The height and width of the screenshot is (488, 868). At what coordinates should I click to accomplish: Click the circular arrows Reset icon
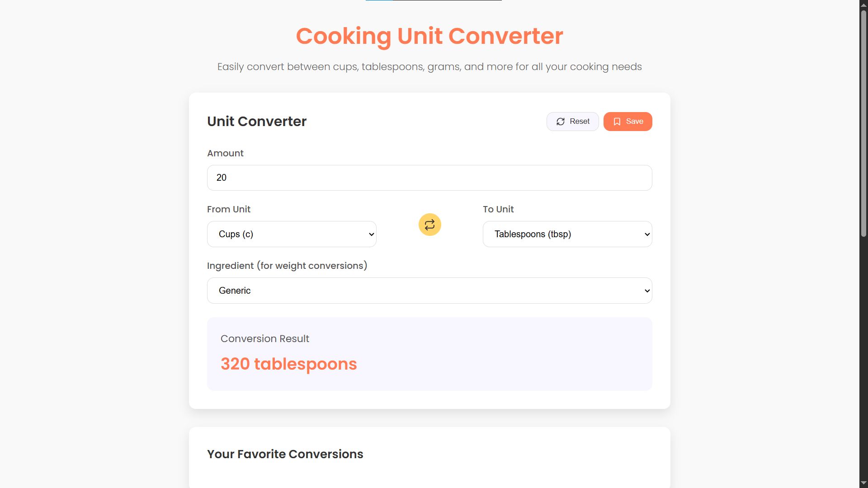point(561,122)
